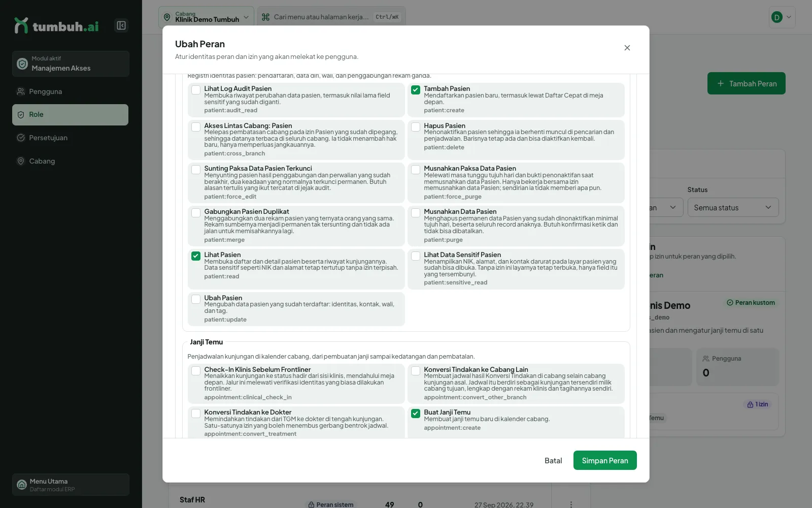Enable Konversi Tindakan ke Dokter checkbox
Screen dimensions: 812x508
coord(196,414)
